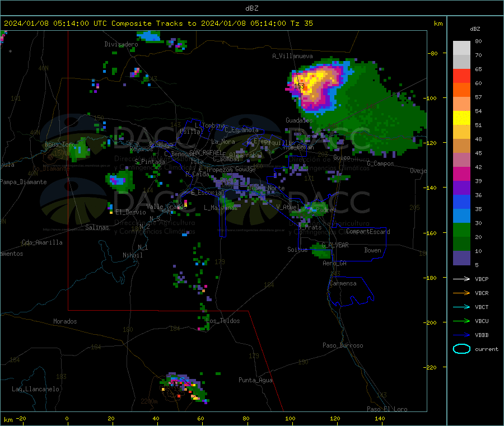Click the El_Desvio map label
Screen dimensions: 504x426
pyautogui.click(x=130, y=212)
